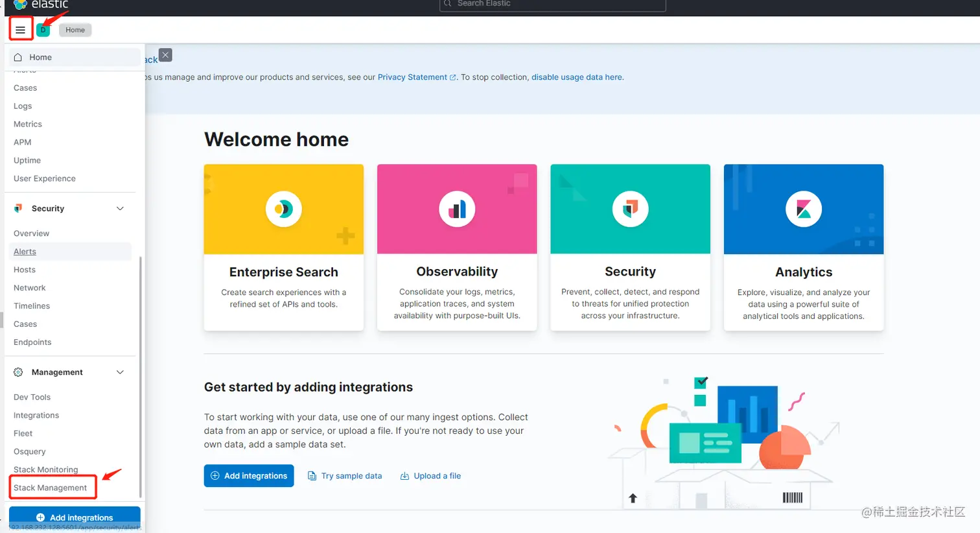Focus the Search Elastic field
This screenshot has height=533, width=980.
(x=553, y=5)
